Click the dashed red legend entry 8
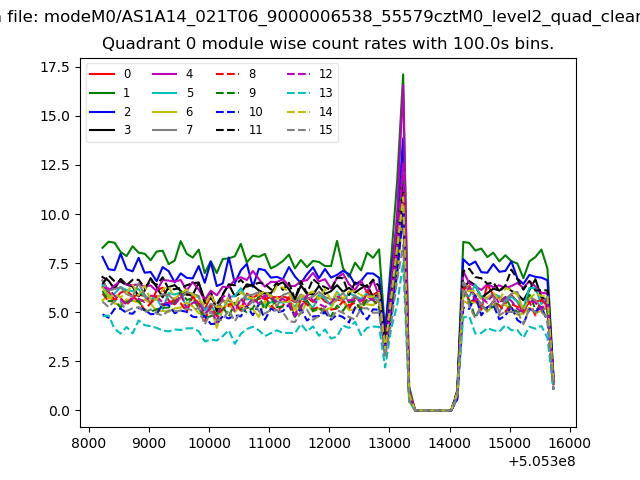Image resolution: width=640 pixels, height=480 pixels. [x=232, y=74]
